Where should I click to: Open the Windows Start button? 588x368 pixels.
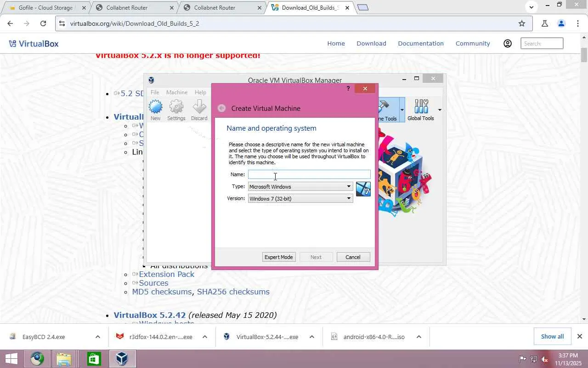[11, 359]
